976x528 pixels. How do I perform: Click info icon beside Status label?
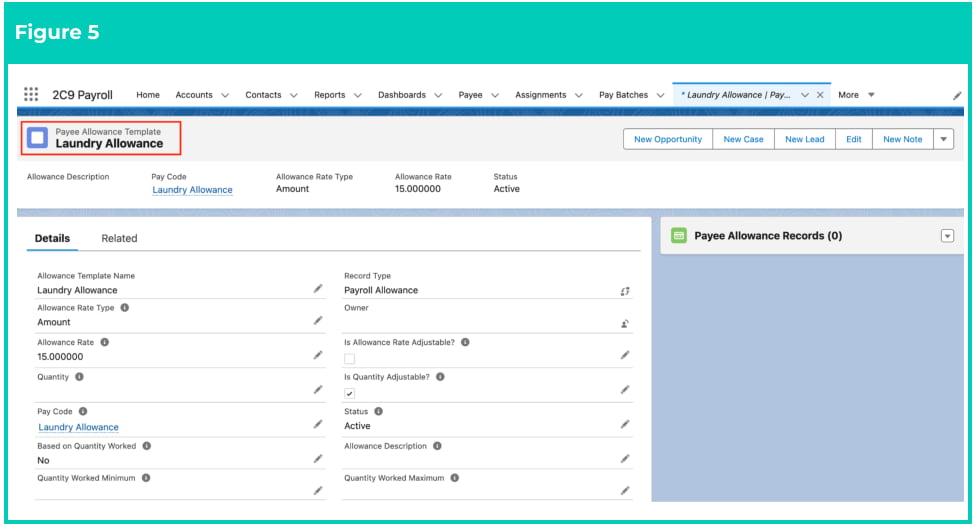coord(378,412)
